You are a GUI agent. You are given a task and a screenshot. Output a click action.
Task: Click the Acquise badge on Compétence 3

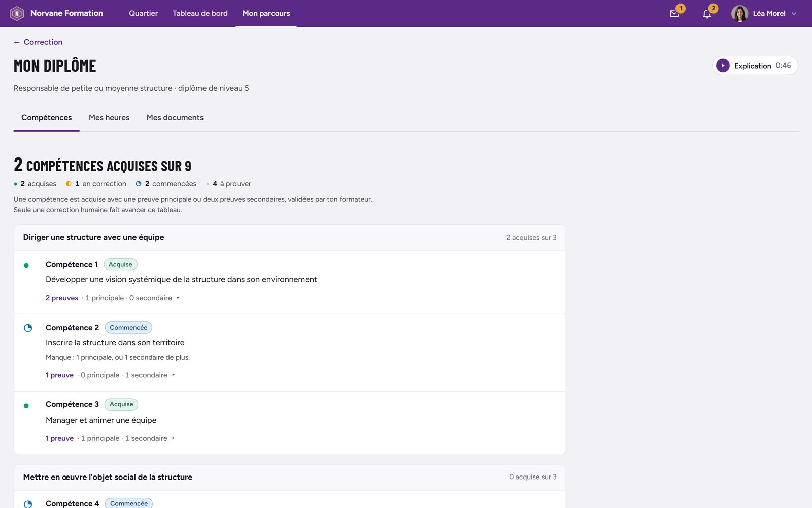[x=121, y=404]
